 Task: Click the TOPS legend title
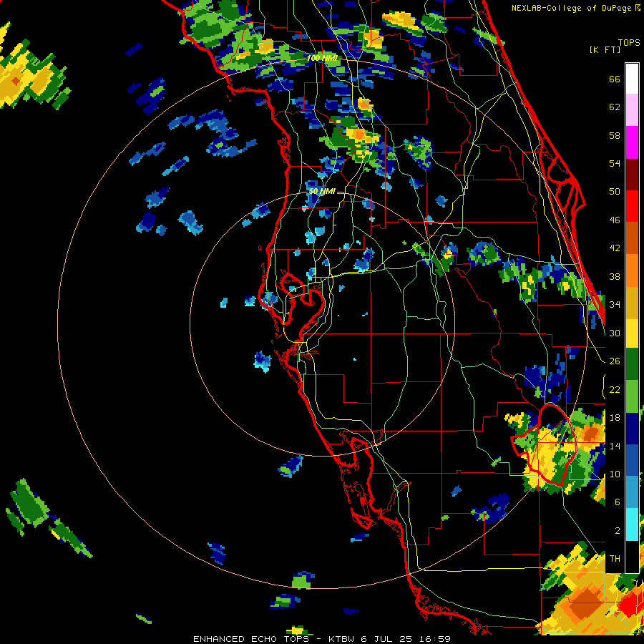629,42
